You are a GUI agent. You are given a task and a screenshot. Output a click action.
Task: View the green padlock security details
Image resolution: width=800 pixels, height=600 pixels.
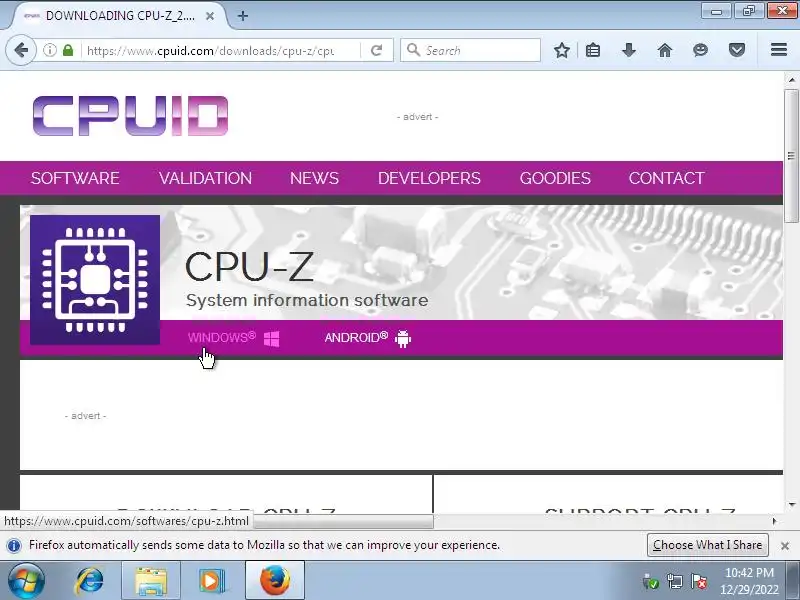(68, 50)
